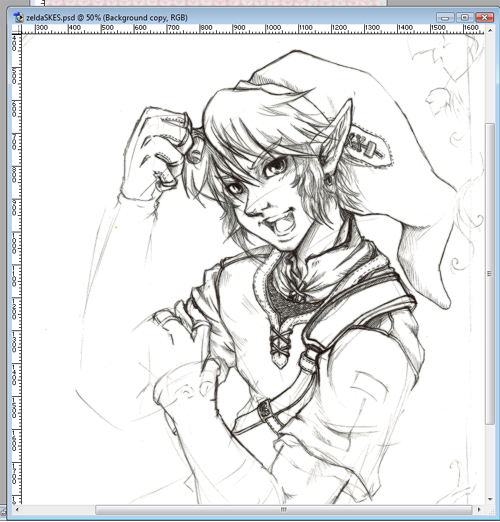The width and height of the screenshot is (500, 522).
Task: Click the 1000 mark on horizontal ruler
Action: (x=273, y=28)
